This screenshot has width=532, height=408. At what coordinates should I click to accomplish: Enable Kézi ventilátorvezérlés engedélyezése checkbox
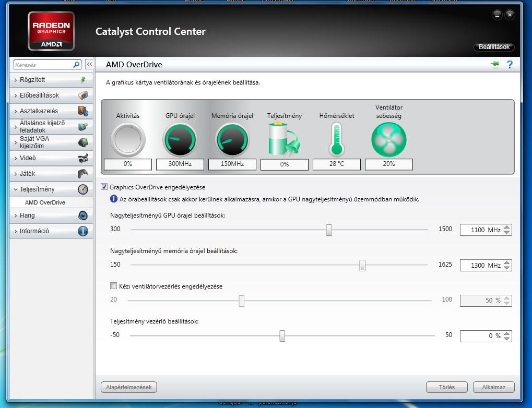tap(113, 286)
